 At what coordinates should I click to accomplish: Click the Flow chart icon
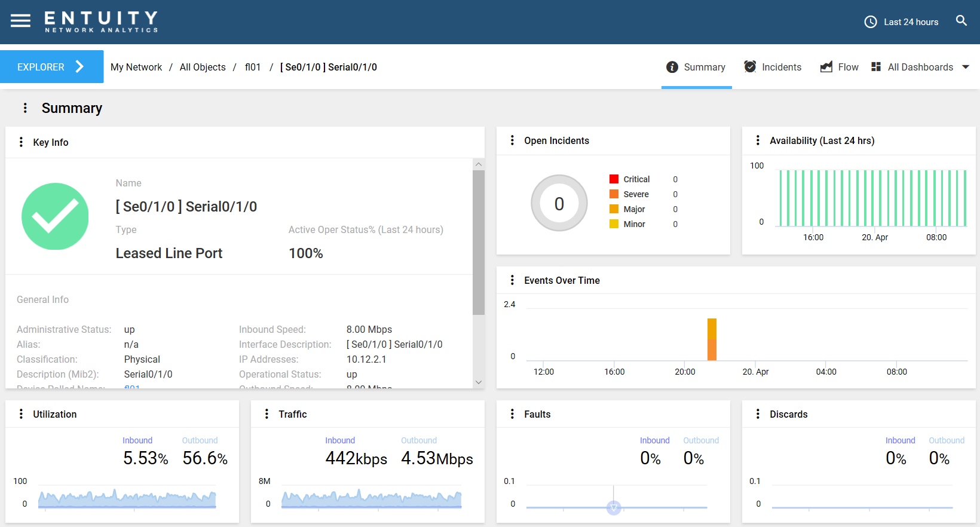[826, 67]
